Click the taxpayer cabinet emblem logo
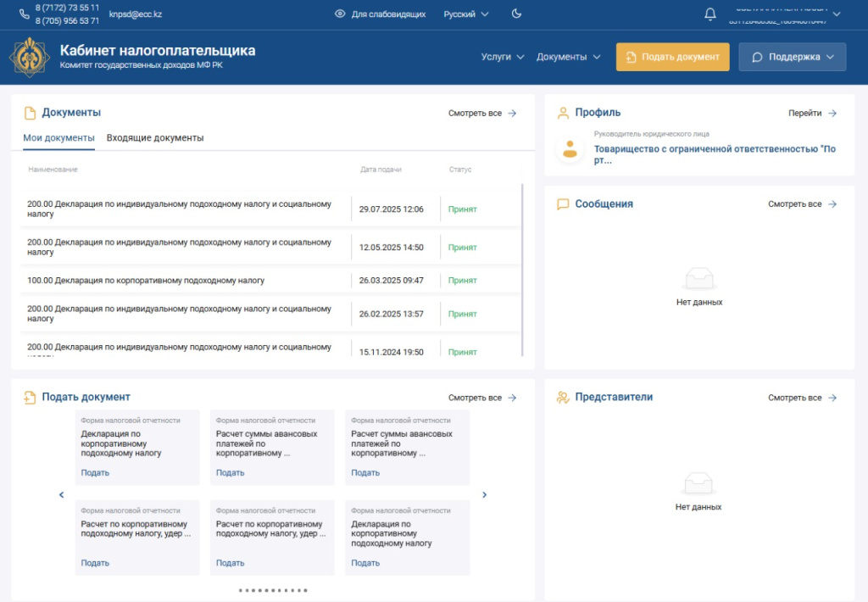Viewport: 868px width, 602px height. (30, 57)
